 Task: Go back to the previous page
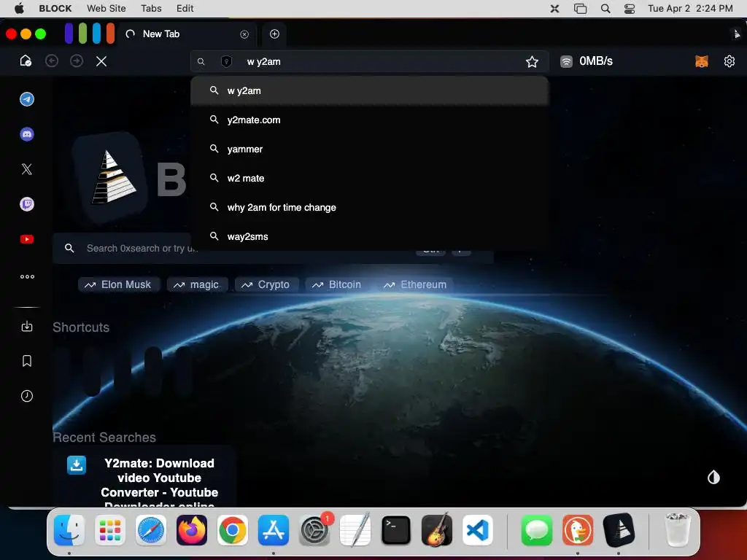point(52,61)
